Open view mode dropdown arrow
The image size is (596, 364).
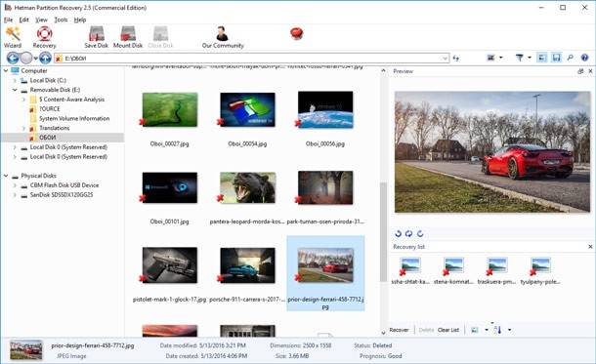point(500,58)
